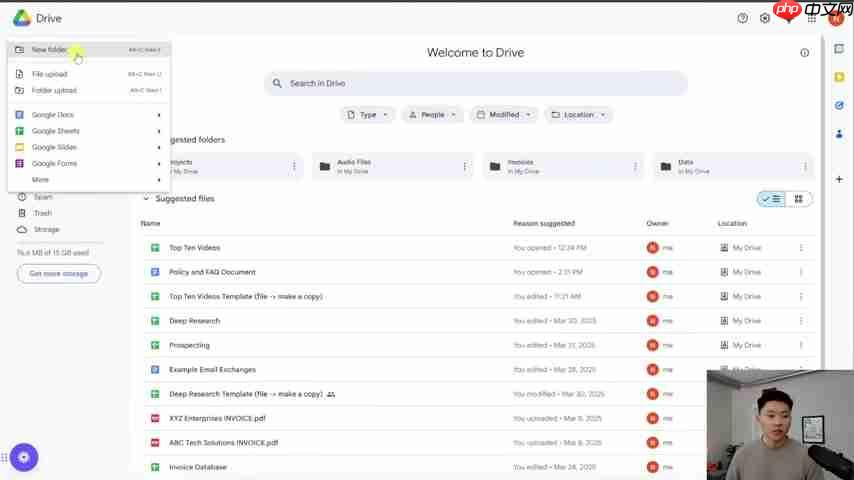Open the People filter dropdown

pos(432,115)
